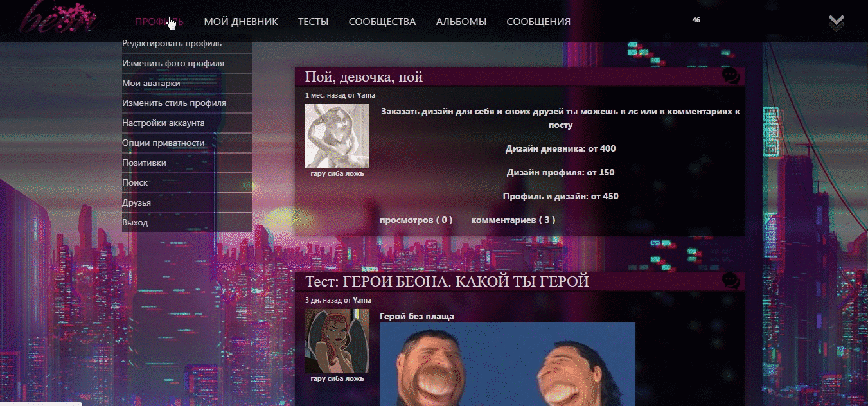
Task: Click the red-haired avatar on the test post
Action: 337,340
